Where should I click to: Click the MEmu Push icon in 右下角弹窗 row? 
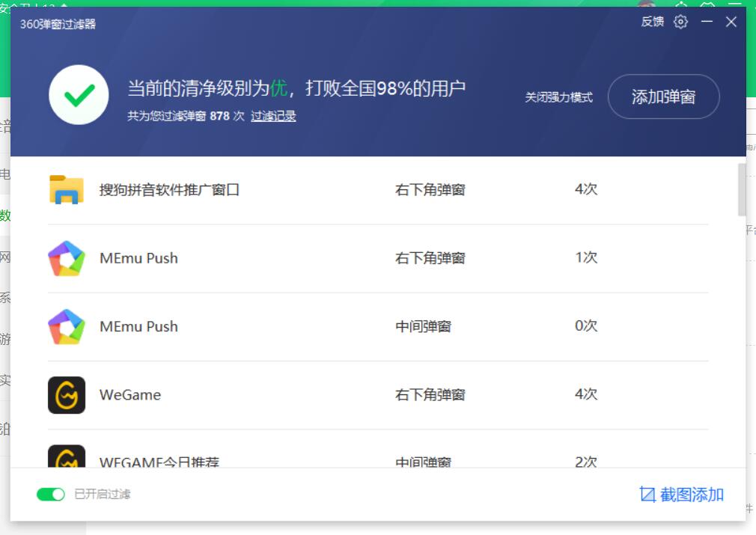(67, 258)
